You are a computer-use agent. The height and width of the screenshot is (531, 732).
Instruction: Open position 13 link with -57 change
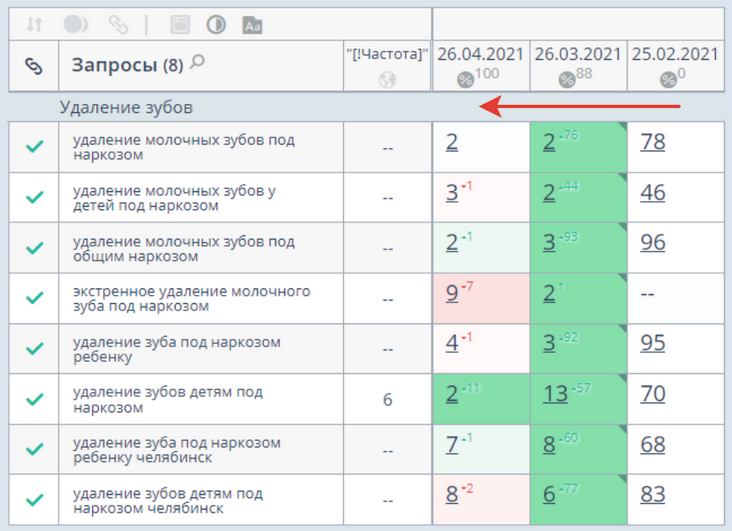555,394
